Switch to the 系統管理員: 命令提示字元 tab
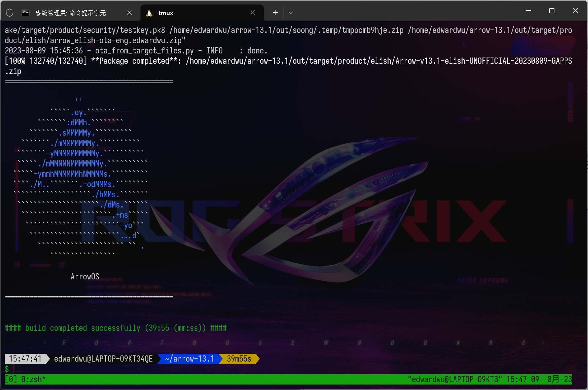Viewport: 588px width, 390px height. coord(71,13)
